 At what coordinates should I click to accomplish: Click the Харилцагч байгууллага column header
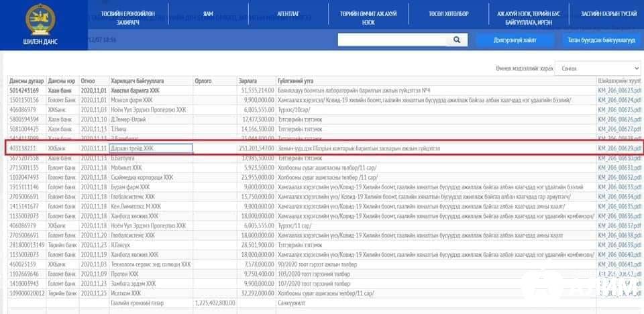[x=137, y=81]
